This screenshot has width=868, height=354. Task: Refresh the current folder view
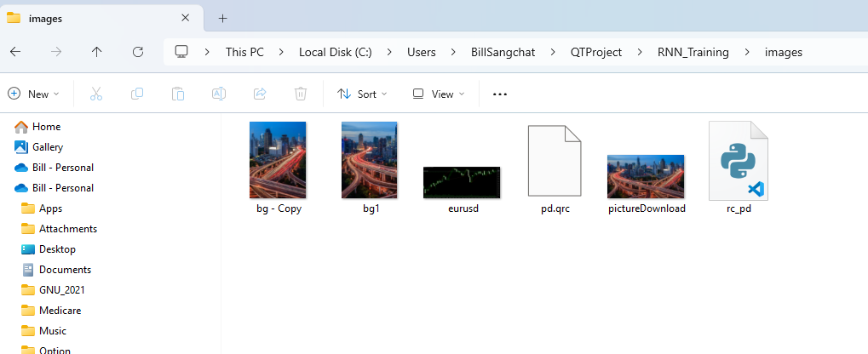138,52
